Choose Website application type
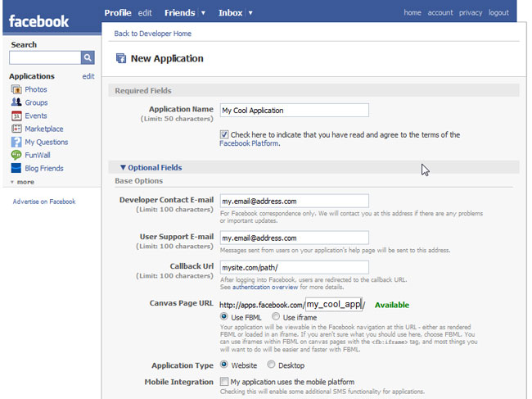The image size is (532, 399). pos(224,365)
